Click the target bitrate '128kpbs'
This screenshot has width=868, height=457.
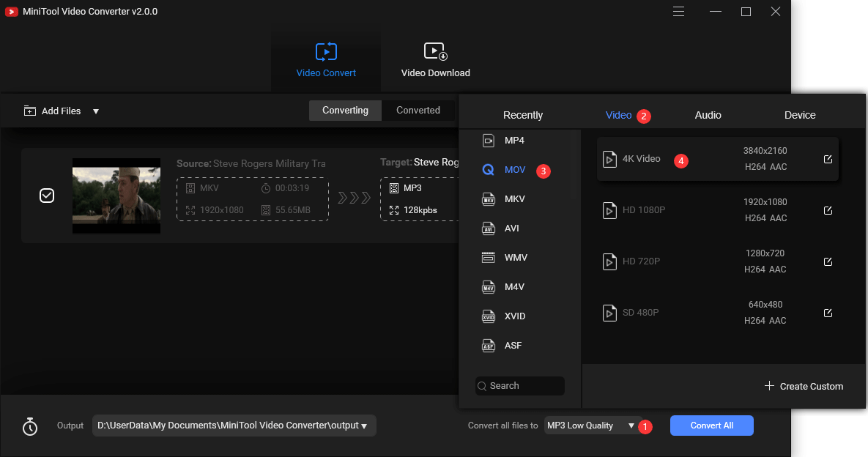tap(420, 210)
